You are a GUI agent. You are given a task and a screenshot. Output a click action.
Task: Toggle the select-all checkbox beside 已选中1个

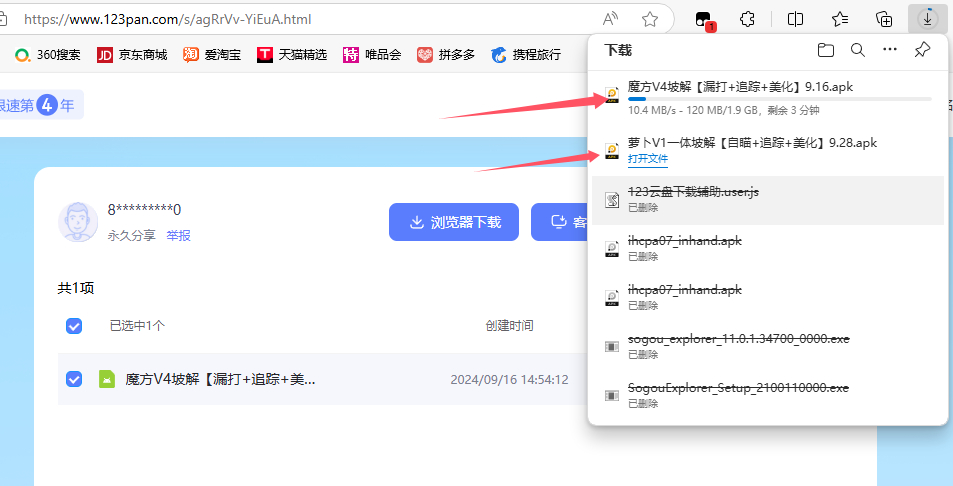click(x=74, y=326)
